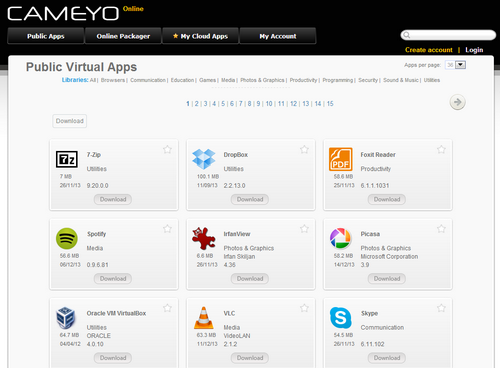Download IrfanView

[250, 279]
